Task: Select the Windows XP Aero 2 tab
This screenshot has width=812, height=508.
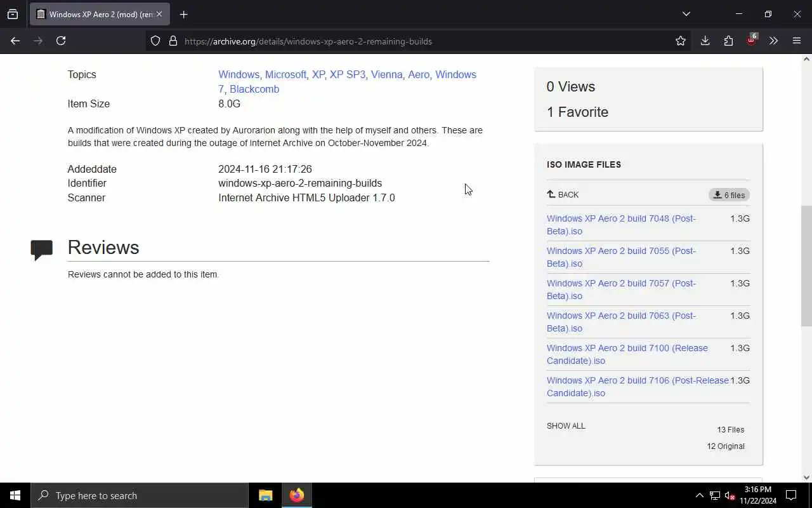Action: pos(100,14)
